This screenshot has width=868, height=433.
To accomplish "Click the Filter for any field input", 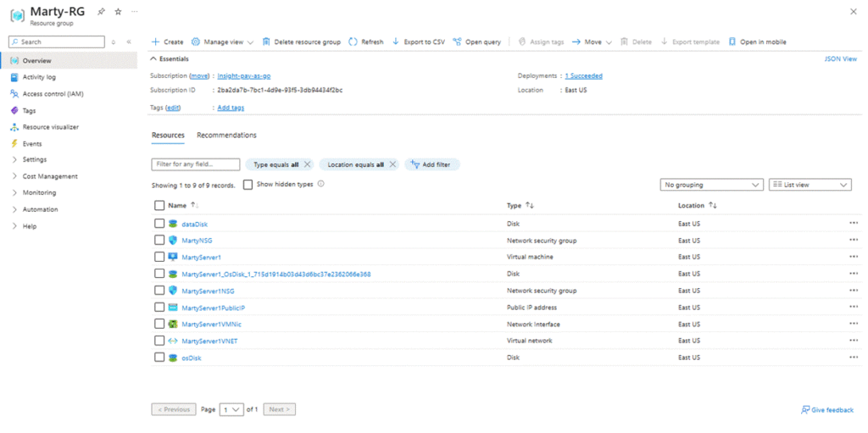I will (x=196, y=164).
